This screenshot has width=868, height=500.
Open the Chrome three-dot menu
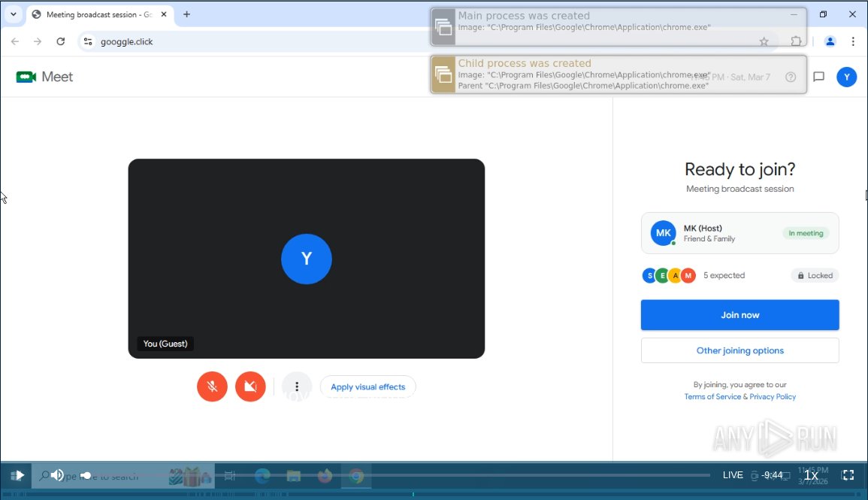pyautogui.click(x=853, y=41)
